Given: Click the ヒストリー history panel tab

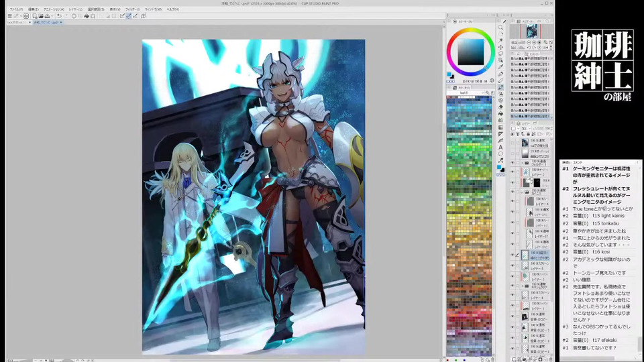Looking at the screenshot, I should (x=533, y=54).
